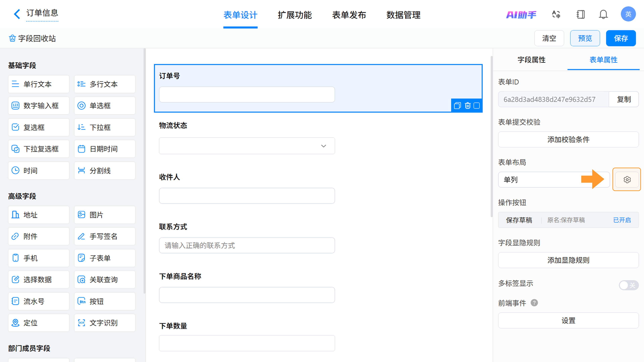Click the 收件人 input field

point(247,196)
